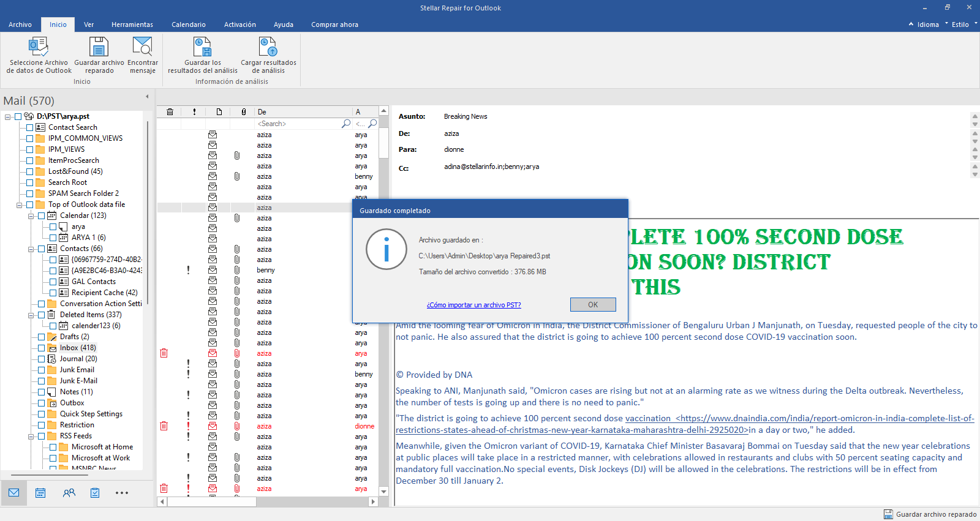The image size is (980, 521).
Task: Click Guardar los resultados del análisis icon
Action: (x=202, y=47)
